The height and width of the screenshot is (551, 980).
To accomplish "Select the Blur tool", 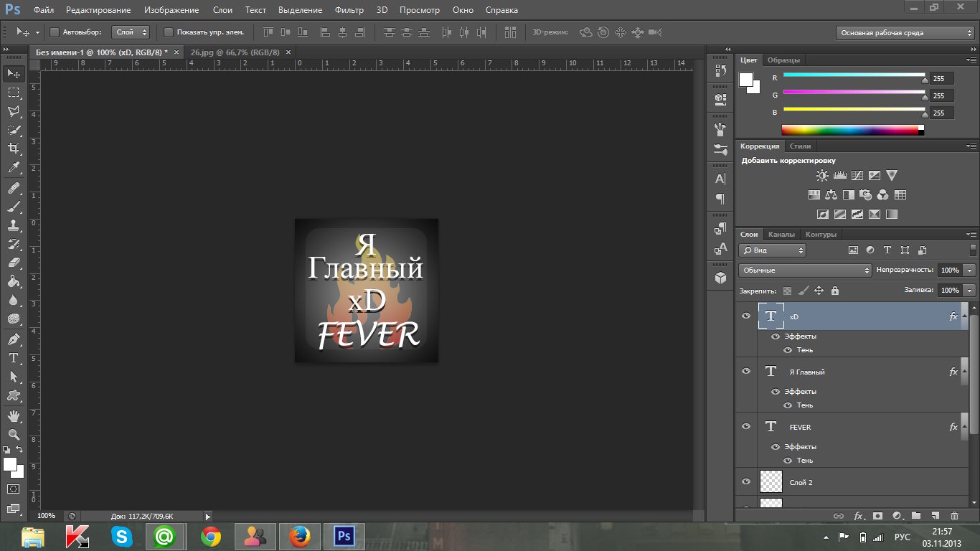I will pyautogui.click(x=14, y=301).
